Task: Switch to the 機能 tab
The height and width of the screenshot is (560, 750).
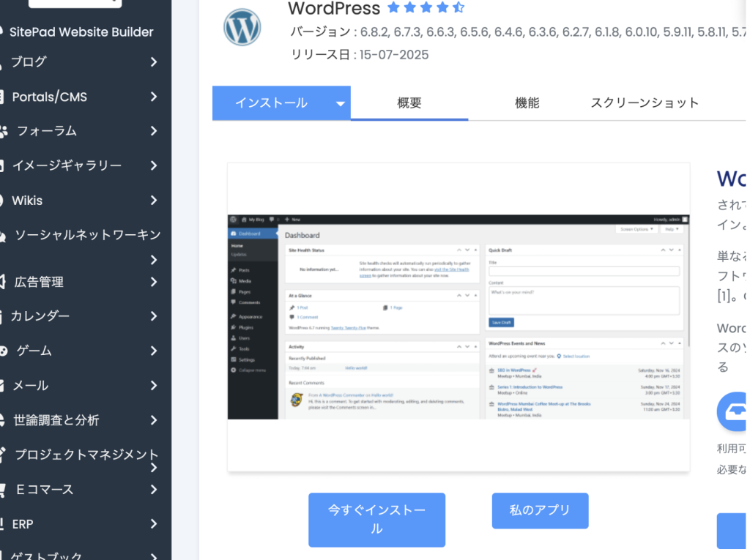Action: tap(527, 103)
